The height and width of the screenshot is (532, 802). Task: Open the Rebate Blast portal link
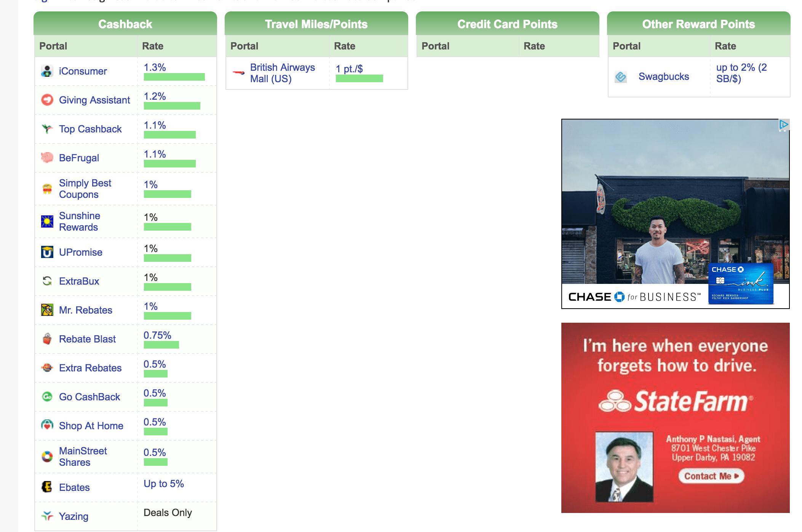point(87,339)
